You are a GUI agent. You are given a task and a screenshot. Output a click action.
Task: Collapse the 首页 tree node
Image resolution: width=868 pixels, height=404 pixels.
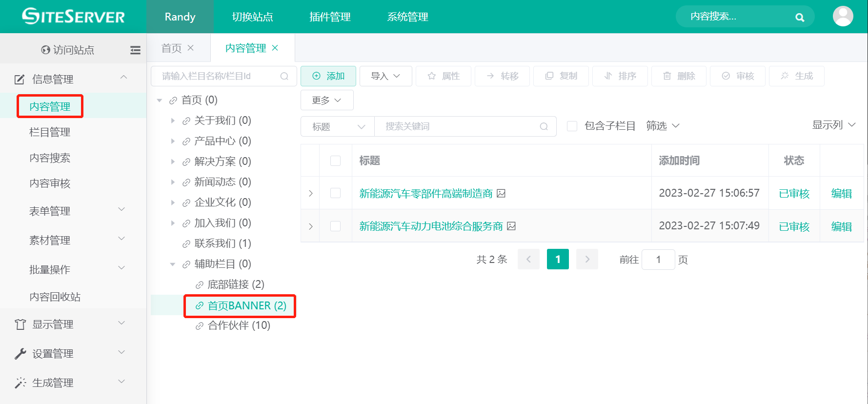159,101
